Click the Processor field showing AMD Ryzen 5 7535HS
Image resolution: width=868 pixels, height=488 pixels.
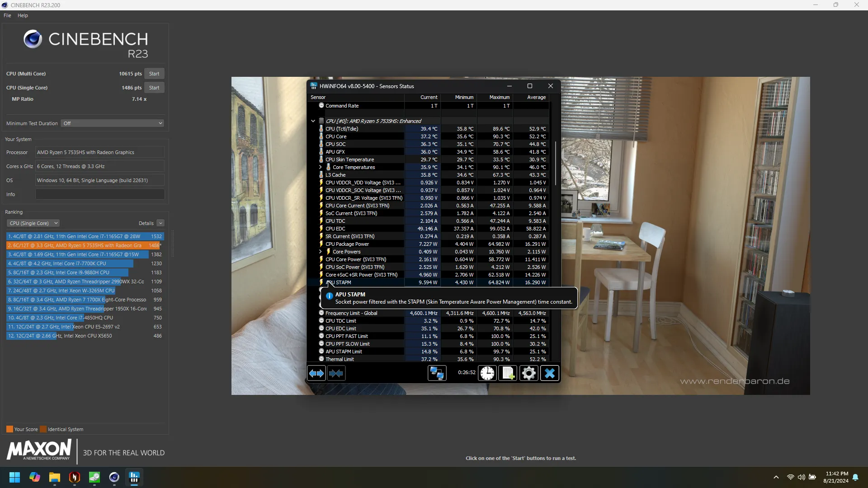click(100, 152)
